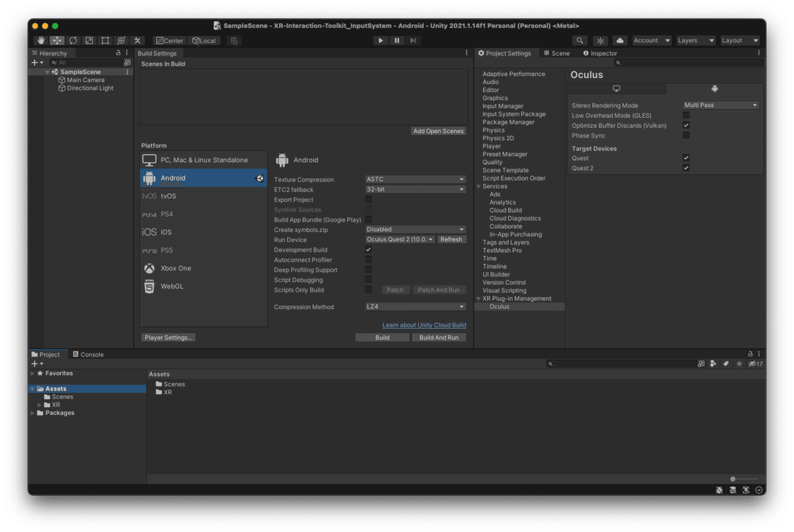
Task: Open Run Device Oculus Quest 2 dropdown
Action: (x=400, y=240)
